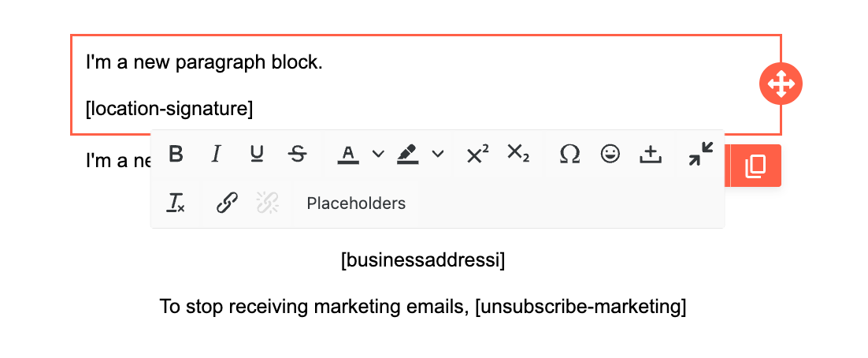Click the font color icon
Viewport: 868px width, 358px height.
coord(348,154)
